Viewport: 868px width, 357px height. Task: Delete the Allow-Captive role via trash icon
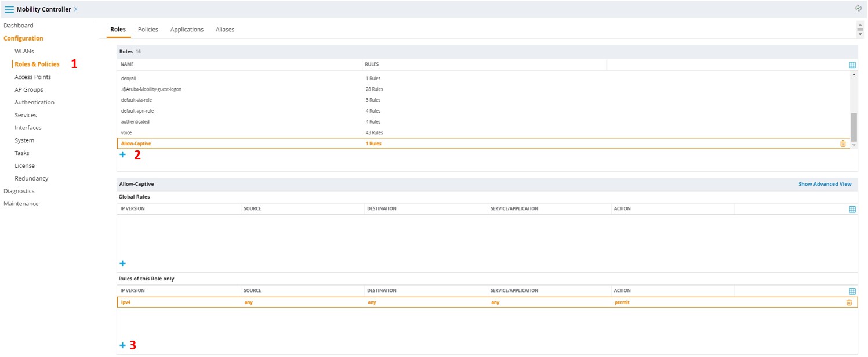click(842, 143)
